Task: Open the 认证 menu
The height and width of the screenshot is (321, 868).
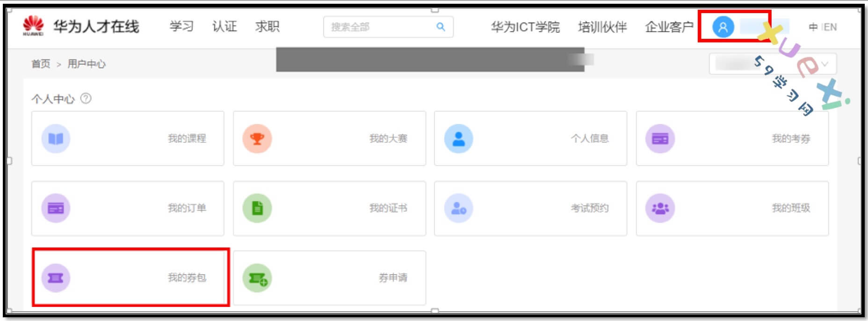Action: (224, 27)
